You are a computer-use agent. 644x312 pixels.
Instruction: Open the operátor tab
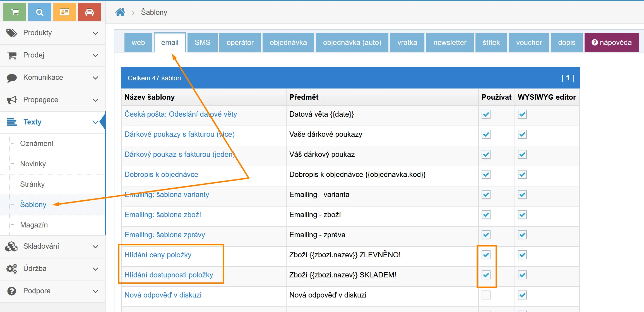tap(240, 42)
